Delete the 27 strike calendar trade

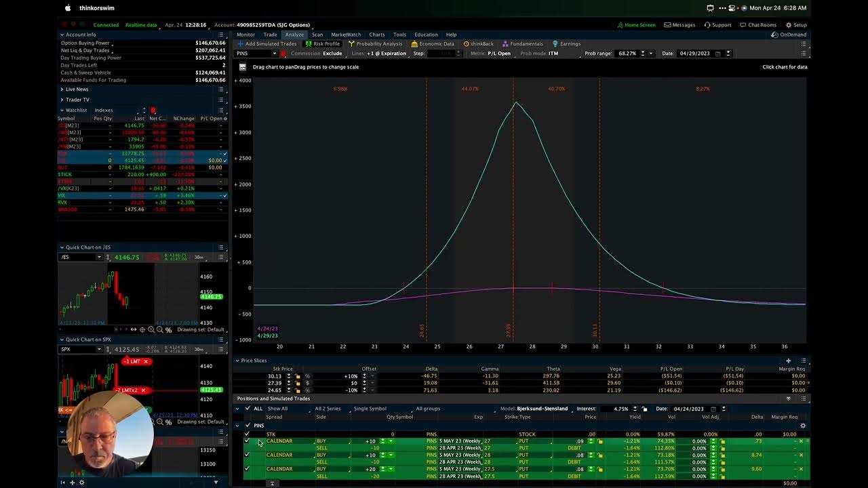[801, 441]
